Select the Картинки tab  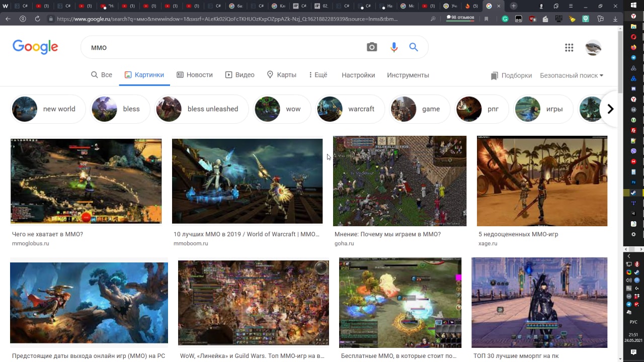tap(144, 75)
